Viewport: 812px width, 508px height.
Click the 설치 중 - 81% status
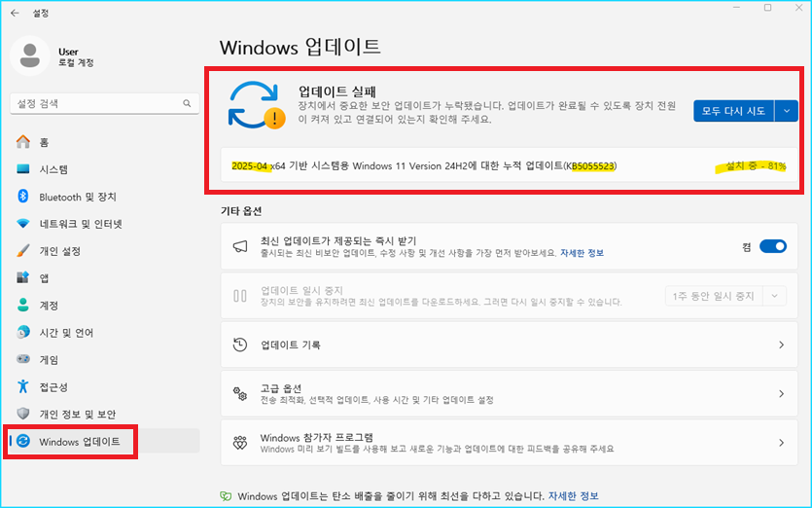(x=756, y=165)
